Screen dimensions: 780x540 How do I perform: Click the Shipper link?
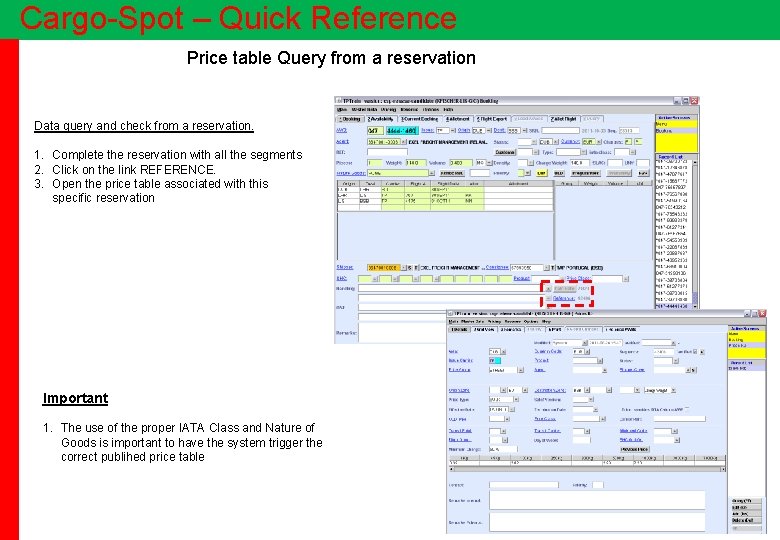point(345,268)
